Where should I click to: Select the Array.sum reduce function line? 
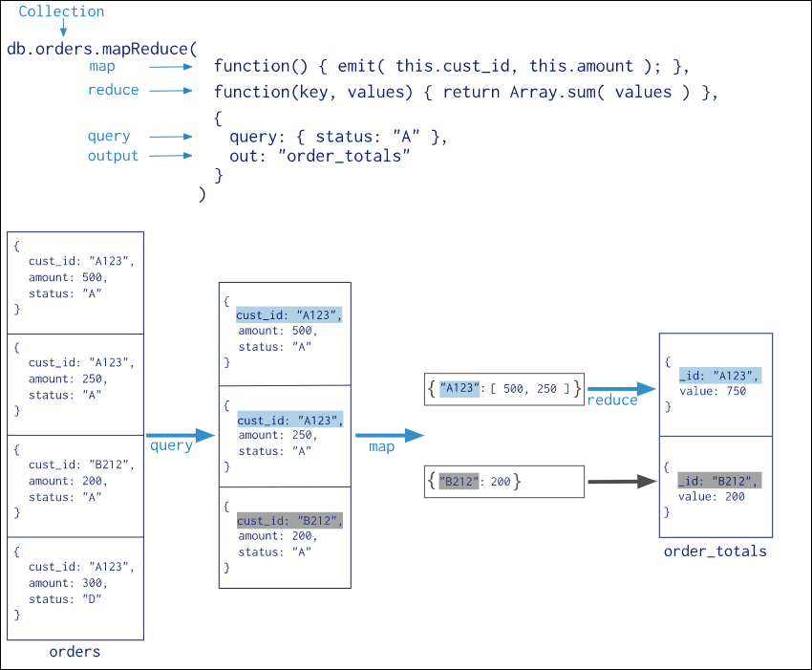point(466,93)
